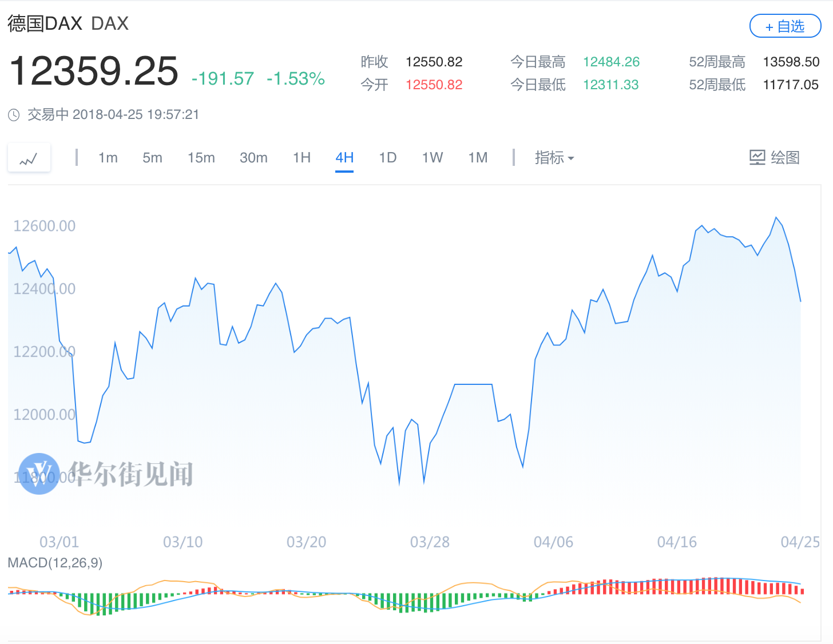
Task: Click today's open value in red
Action: pyautogui.click(x=434, y=85)
